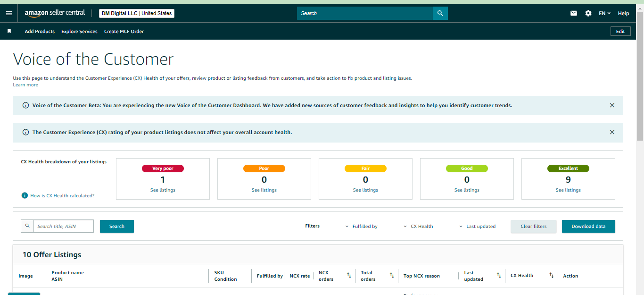Click the red Very poor badge
Screen dimensions: 644x295
(x=163, y=169)
